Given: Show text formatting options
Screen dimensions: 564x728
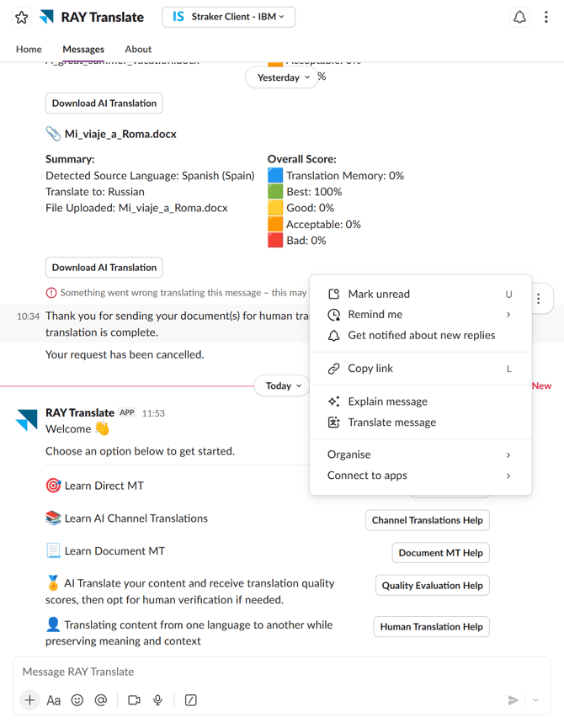Looking at the screenshot, I should coord(54,700).
